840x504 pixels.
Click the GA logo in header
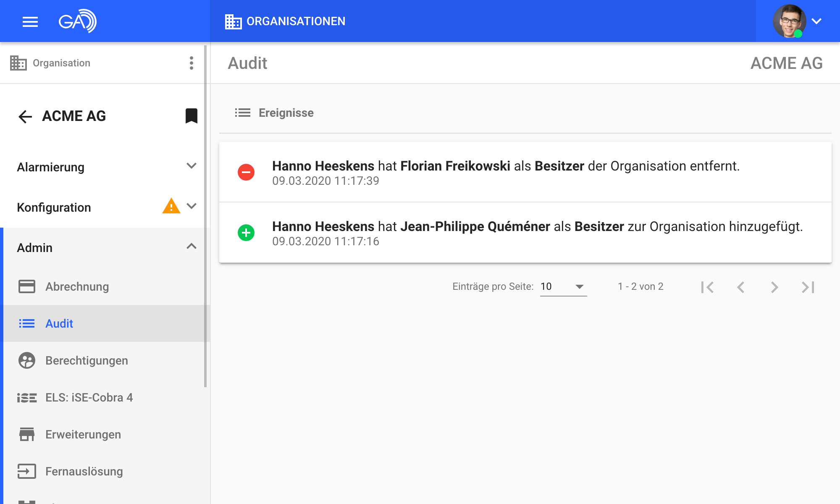click(x=77, y=21)
